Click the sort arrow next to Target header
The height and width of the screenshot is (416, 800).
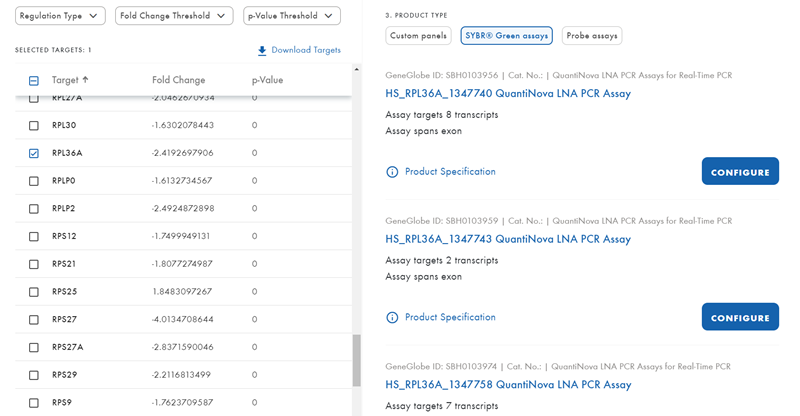click(85, 80)
